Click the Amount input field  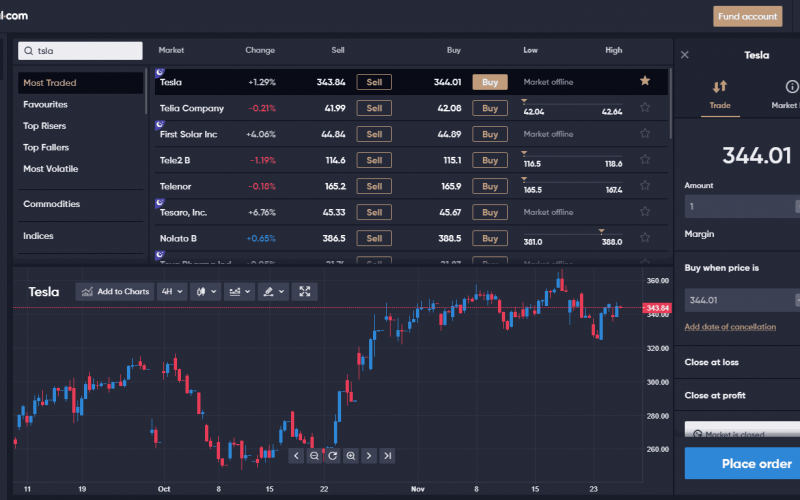coord(742,207)
